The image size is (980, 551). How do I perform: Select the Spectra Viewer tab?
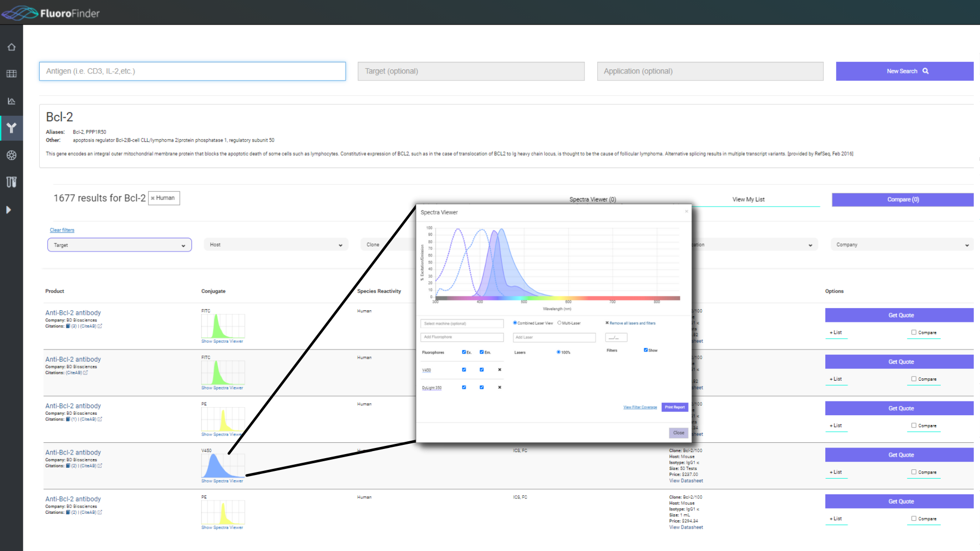(x=593, y=199)
